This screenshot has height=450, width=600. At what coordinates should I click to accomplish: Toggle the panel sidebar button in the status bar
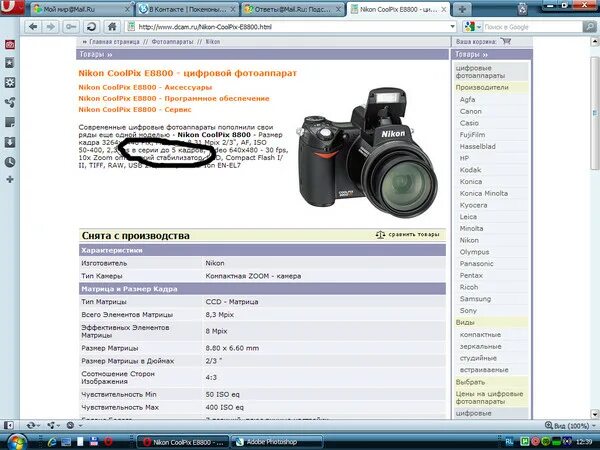click(x=8, y=425)
